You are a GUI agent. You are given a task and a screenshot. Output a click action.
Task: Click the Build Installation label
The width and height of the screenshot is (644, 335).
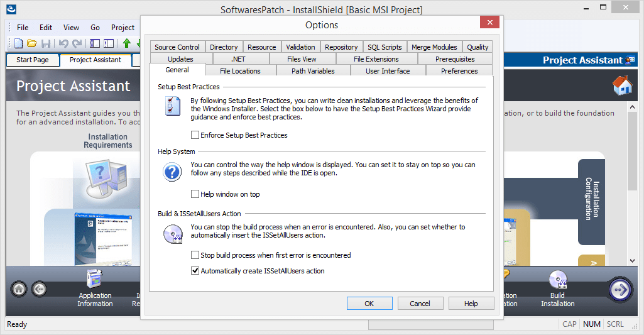[558, 299]
